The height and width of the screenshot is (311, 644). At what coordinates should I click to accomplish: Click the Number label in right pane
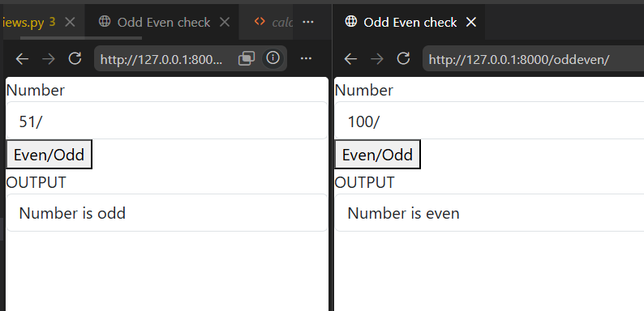(x=364, y=90)
